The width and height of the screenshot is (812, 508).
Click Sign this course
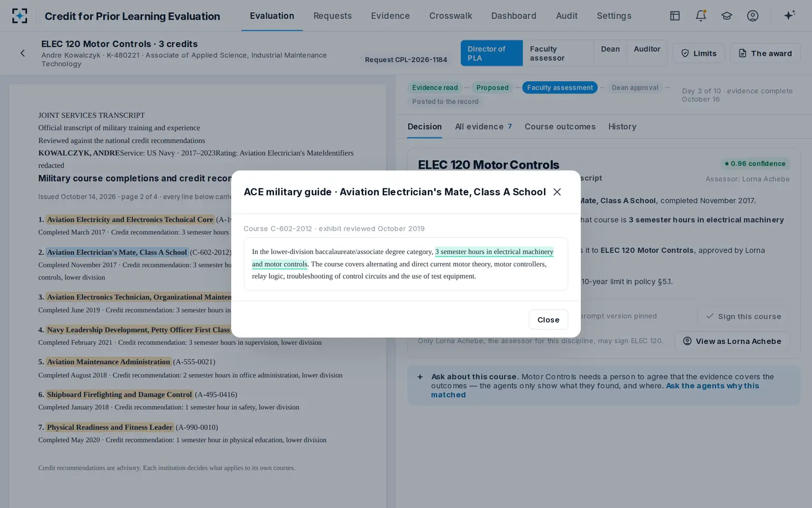pyautogui.click(x=743, y=317)
